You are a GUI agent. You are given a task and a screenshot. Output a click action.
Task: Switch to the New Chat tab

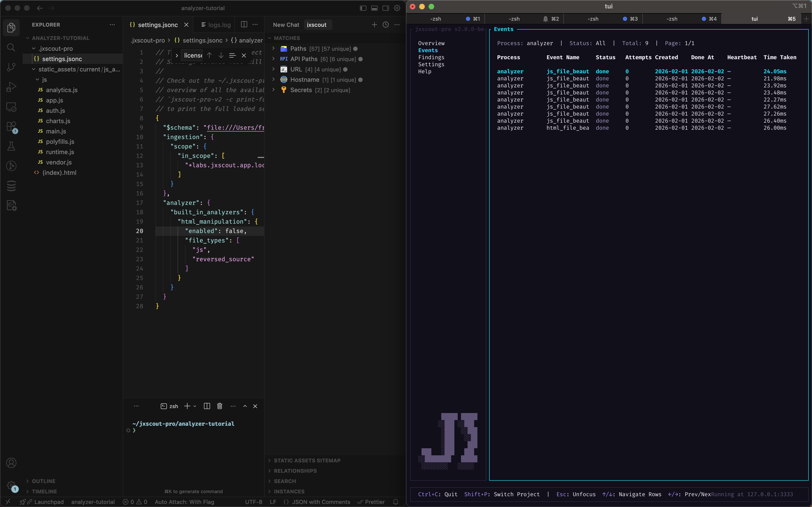tap(286, 25)
